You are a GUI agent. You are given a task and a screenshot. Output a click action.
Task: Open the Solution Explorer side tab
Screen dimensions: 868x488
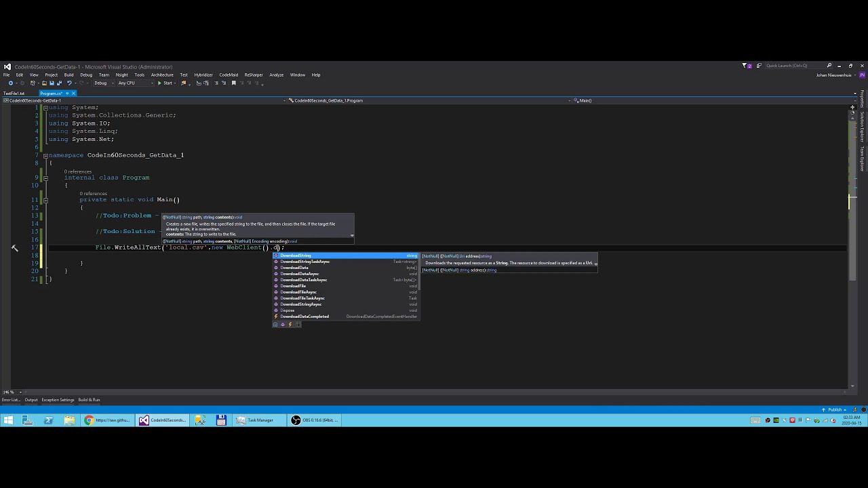863,127
